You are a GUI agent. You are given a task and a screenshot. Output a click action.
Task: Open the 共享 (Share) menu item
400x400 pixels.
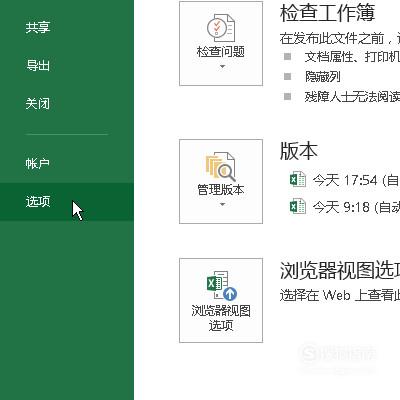click(38, 27)
